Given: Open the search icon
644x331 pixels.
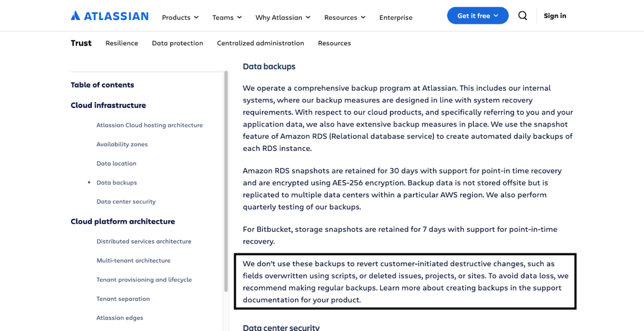Looking at the screenshot, I should (522, 15).
